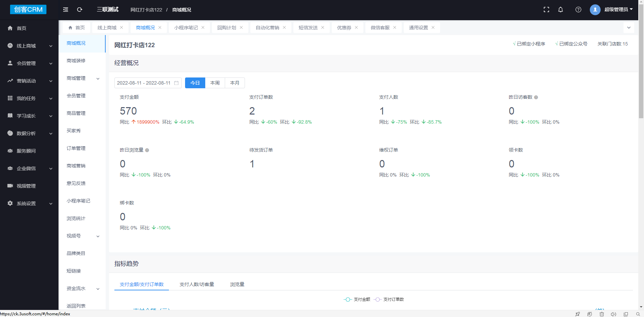Close the 通用设置 tab
Image resolution: width=644 pixels, height=317 pixels.
pyautogui.click(x=433, y=28)
